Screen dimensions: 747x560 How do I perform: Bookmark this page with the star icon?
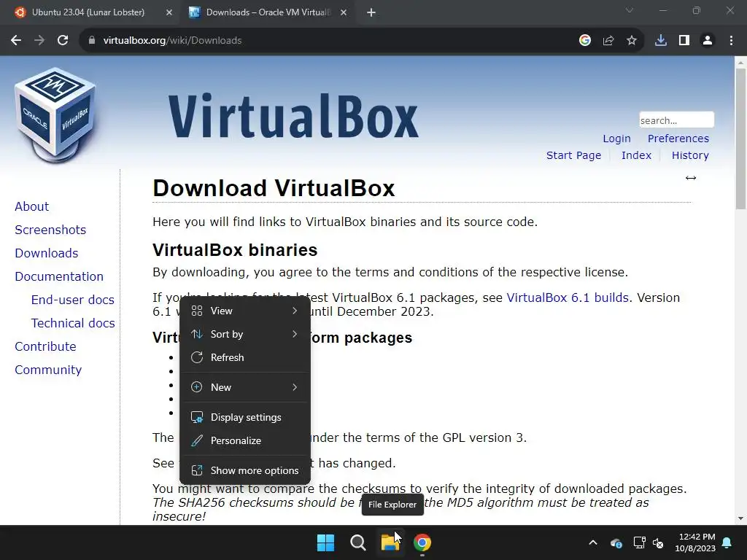(632, 41)
